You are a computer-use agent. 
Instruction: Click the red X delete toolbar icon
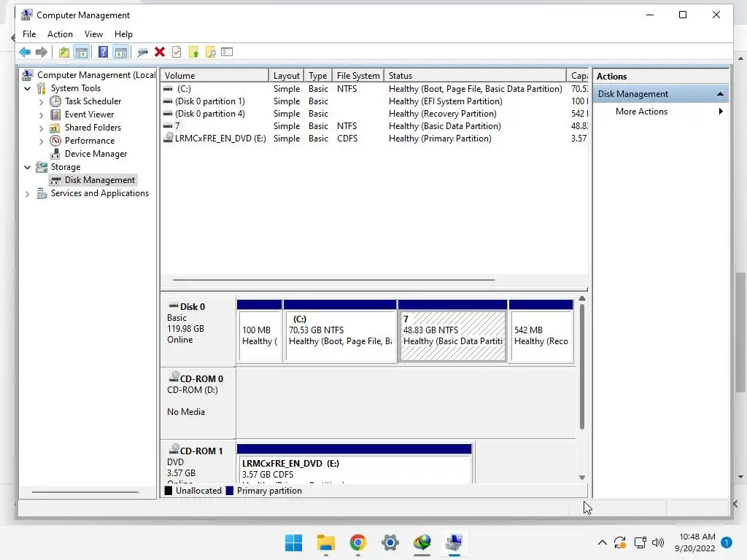(x=160, y=52)
